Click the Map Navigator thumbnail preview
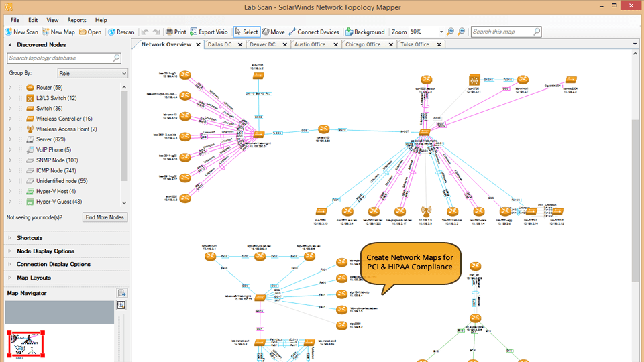Viewport: 644px width, 362px height. pos(26,344)
